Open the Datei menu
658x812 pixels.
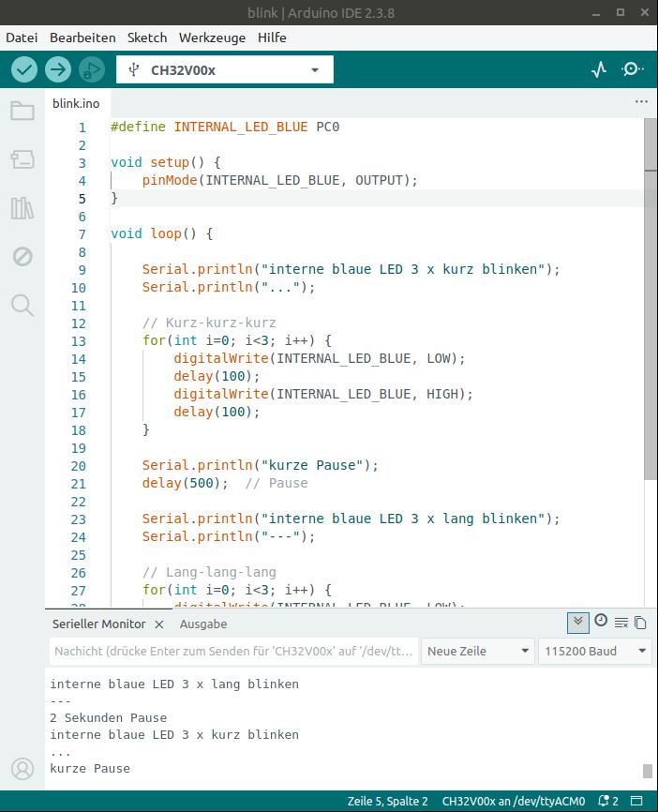[22, 38]
